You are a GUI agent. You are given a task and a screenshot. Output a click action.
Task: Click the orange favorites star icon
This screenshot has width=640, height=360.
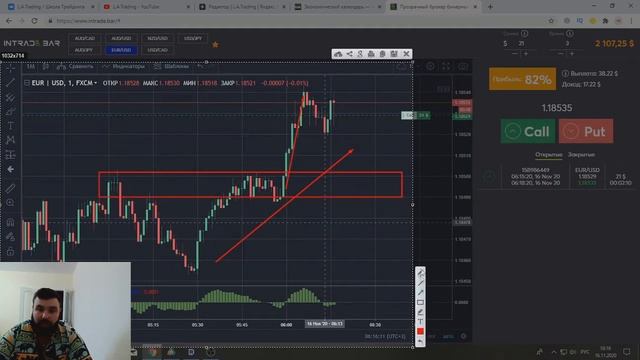pos(216,44)
